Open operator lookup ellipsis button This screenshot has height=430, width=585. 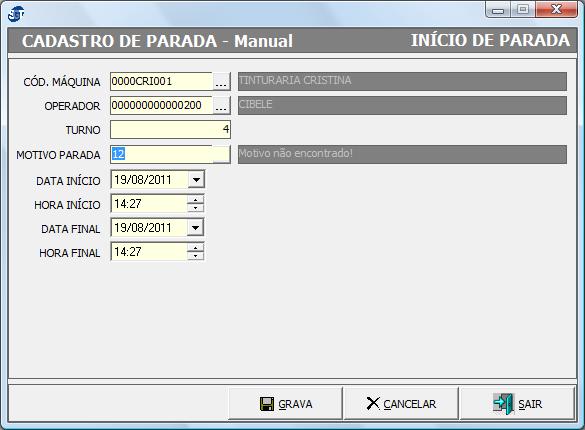click(221, 106)
